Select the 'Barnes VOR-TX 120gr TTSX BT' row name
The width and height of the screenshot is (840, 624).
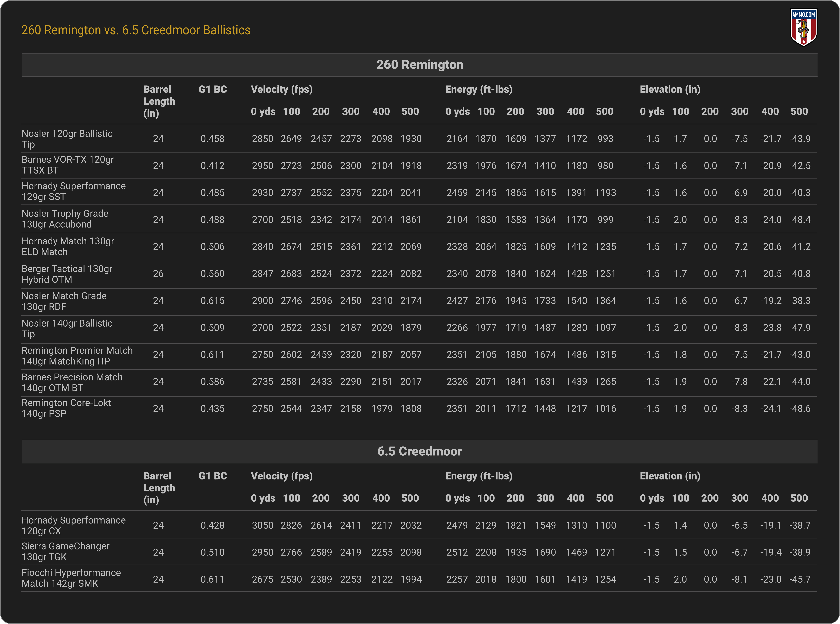68,165
